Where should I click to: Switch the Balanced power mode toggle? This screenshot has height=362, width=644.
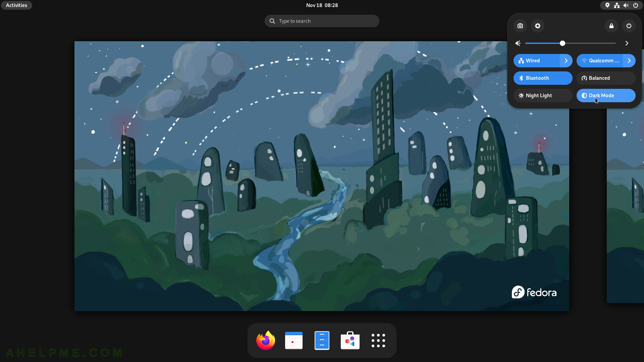[x=606, y=78]
